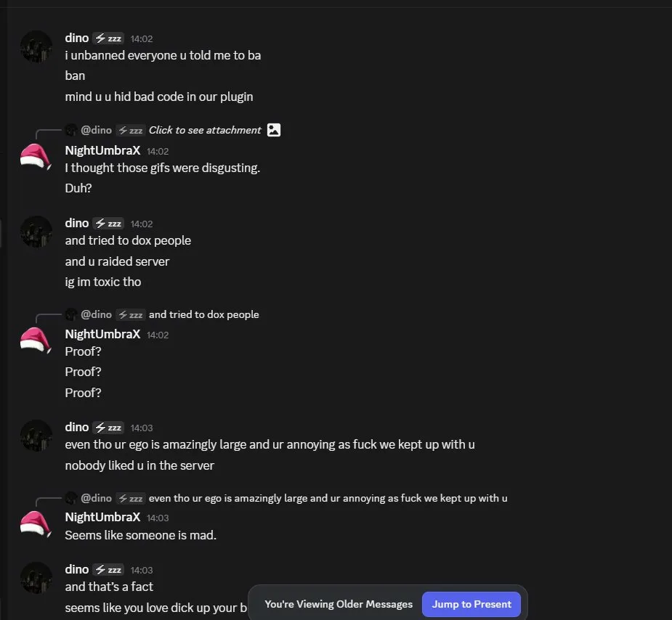This screenshot has height=620, width=672.
Task: Click the image attachment icon after Click to see attachment
Action: 273,130
